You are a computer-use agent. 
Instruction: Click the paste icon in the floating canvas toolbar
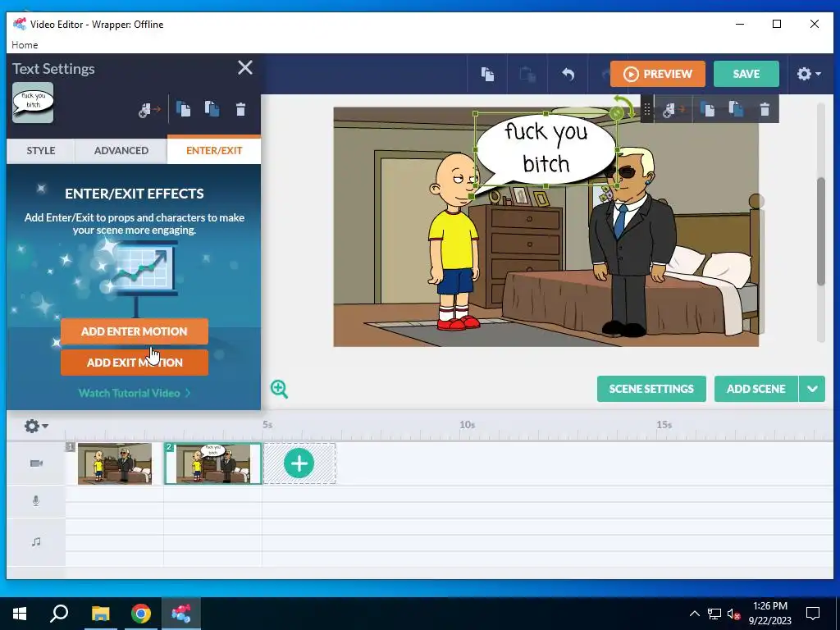736,110
